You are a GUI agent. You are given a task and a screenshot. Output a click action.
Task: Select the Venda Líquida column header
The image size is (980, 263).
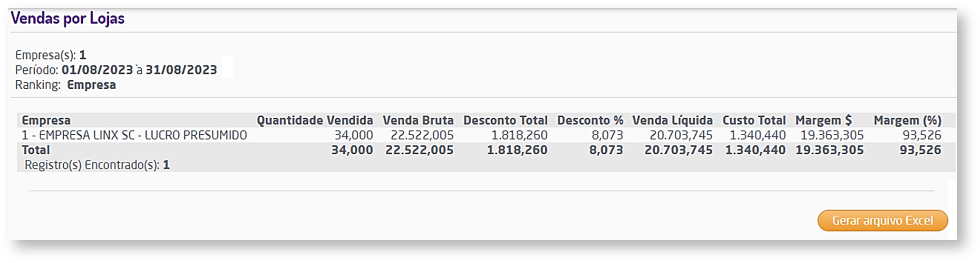click(x=672, y=121)
